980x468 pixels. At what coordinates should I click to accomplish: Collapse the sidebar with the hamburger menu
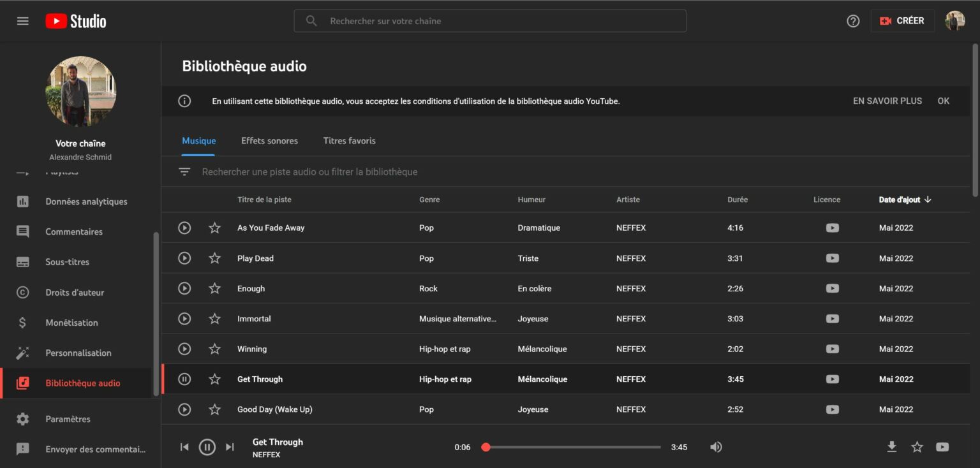[x=22, y=20]
